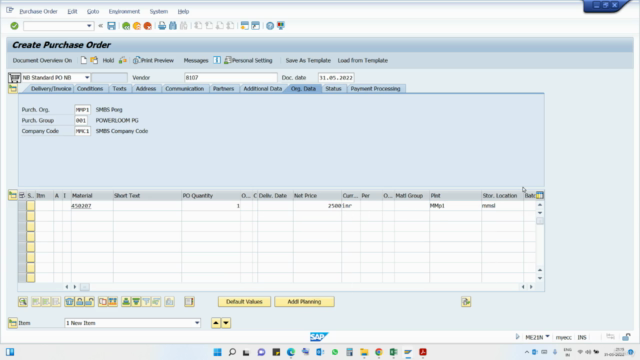Click the Other Purchase Order icon
The image size is (640, 360).
pyautogui.click(x=94, y=60)
